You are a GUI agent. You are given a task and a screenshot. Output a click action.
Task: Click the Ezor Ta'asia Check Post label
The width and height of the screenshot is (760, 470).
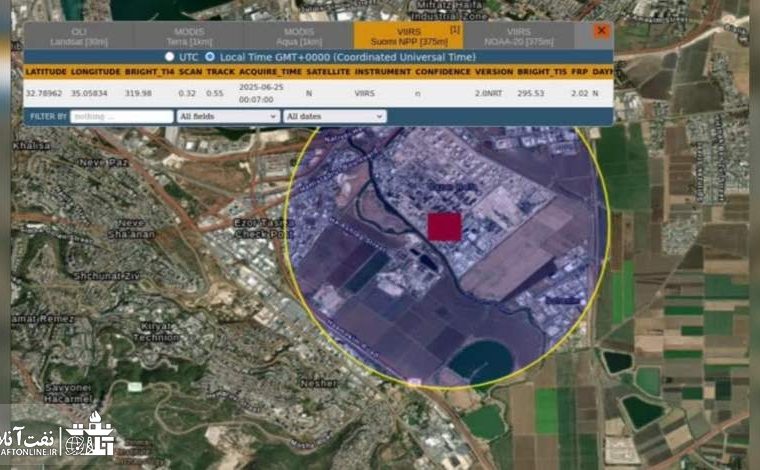[264, 229]
